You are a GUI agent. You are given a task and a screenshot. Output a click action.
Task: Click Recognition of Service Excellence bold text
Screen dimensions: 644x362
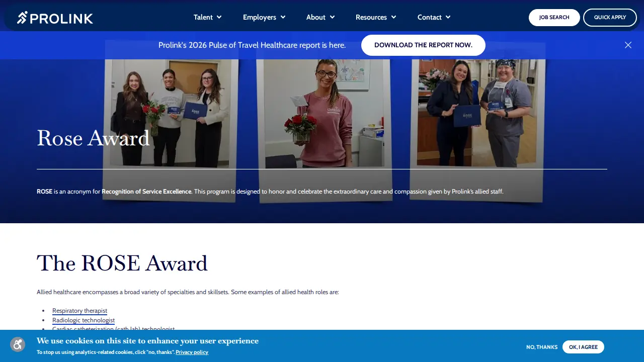click(146, 192)
